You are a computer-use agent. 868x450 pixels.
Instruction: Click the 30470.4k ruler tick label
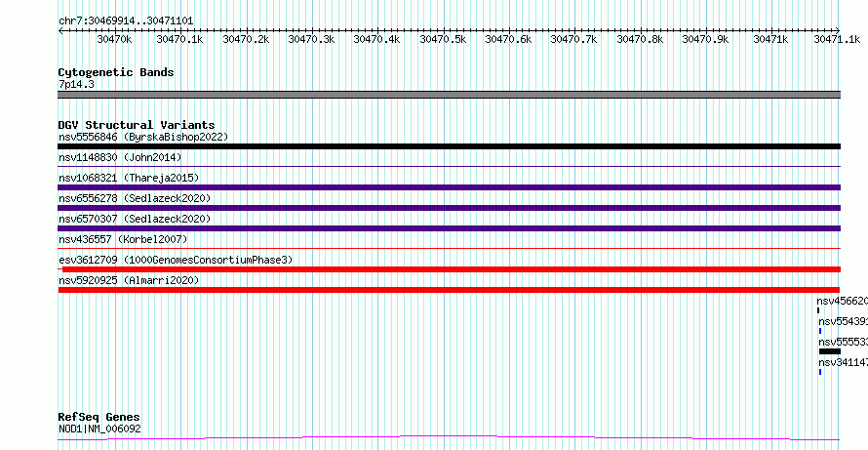[x=376, y=39]
